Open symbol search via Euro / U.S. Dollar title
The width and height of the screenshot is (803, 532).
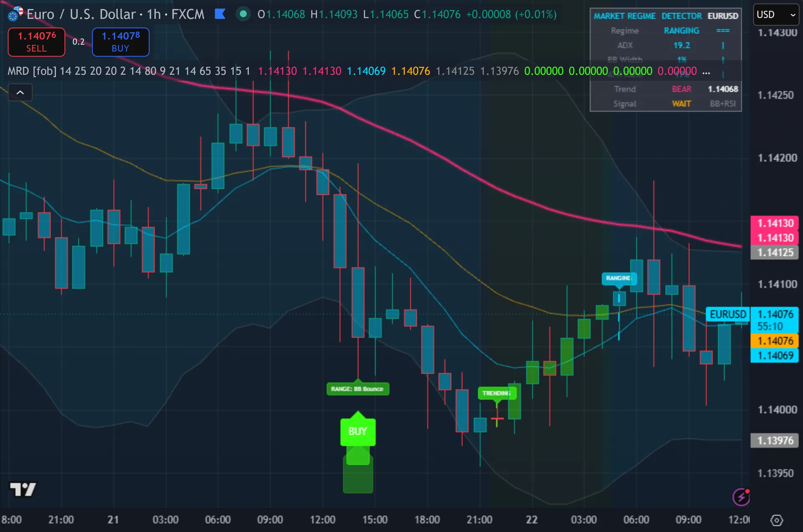(82, 14)
